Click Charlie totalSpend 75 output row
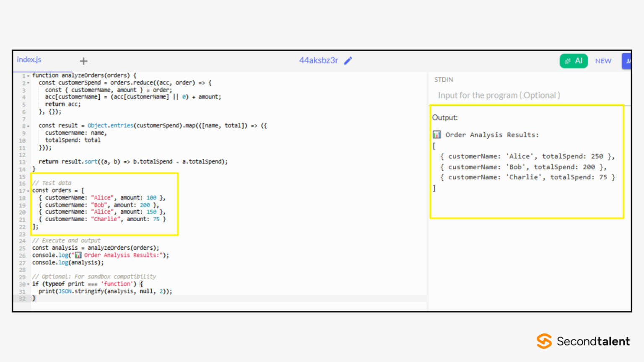The width and height of the screenshot is (644, 362). point(527,177)
